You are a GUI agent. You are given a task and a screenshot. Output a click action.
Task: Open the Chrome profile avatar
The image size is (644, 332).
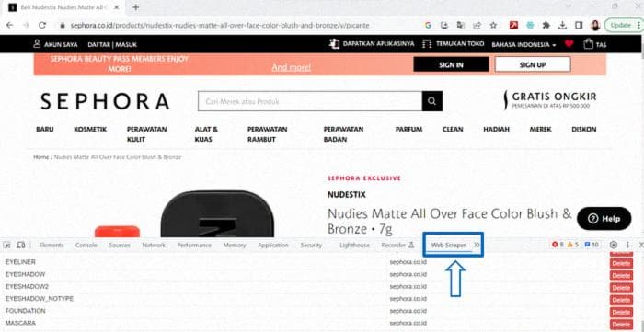pos(595,26)
